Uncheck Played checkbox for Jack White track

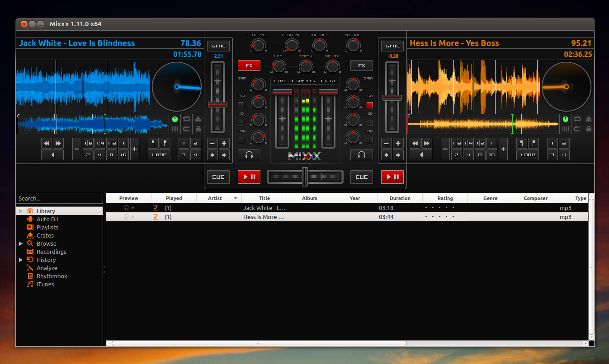tap(156, 208)
